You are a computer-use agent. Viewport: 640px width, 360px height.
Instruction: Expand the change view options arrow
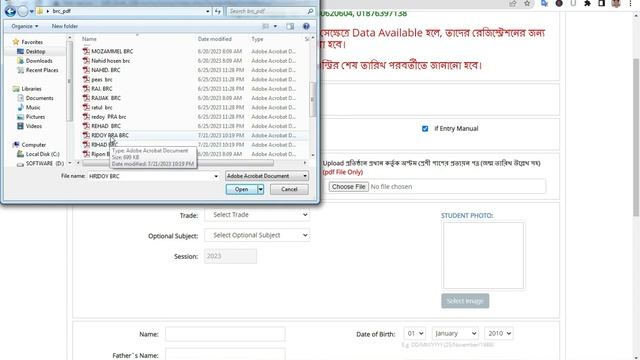(x=275, y=26)
